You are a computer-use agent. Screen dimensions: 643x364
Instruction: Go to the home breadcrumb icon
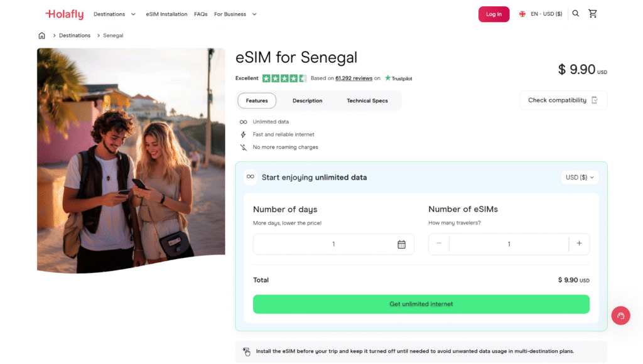click(x=42, y=36)
